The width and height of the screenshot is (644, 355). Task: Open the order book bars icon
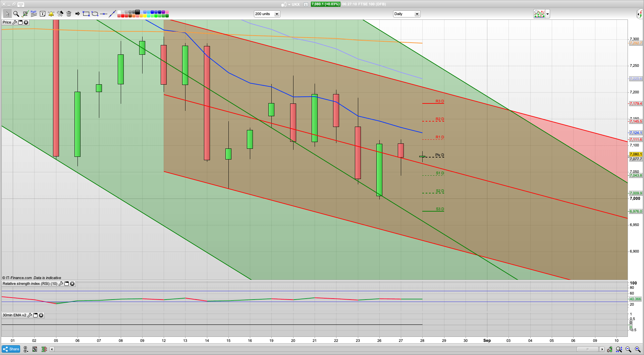44,349
